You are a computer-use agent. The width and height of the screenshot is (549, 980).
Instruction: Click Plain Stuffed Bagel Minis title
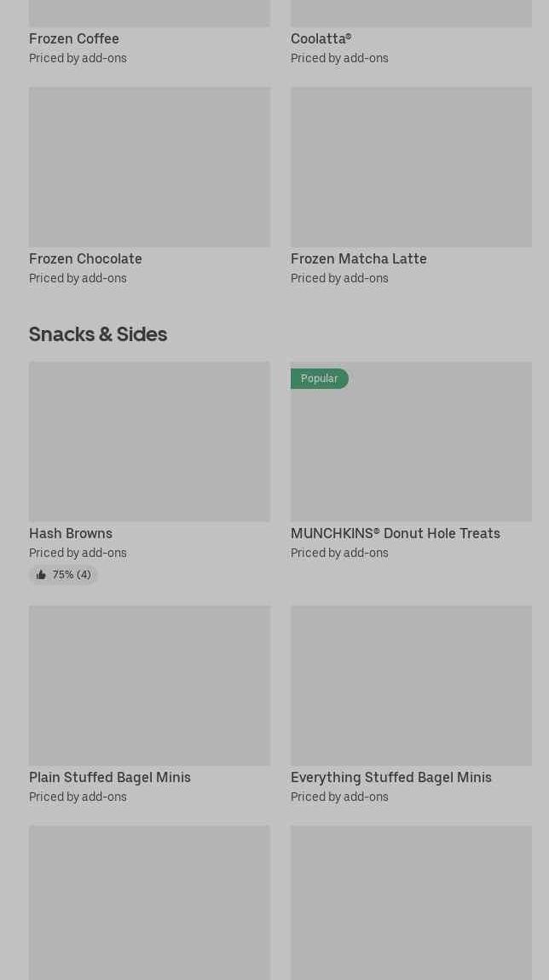click(110, 777)
